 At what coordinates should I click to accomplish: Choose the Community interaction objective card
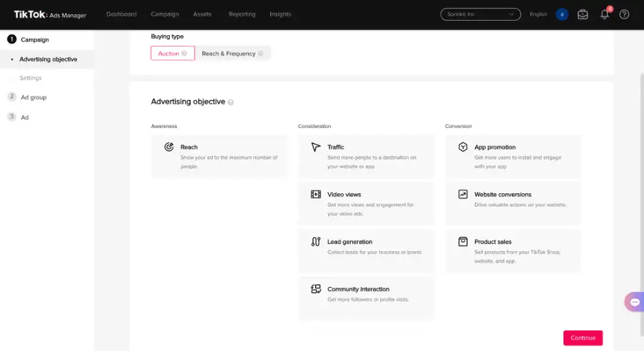click(366, 298)
